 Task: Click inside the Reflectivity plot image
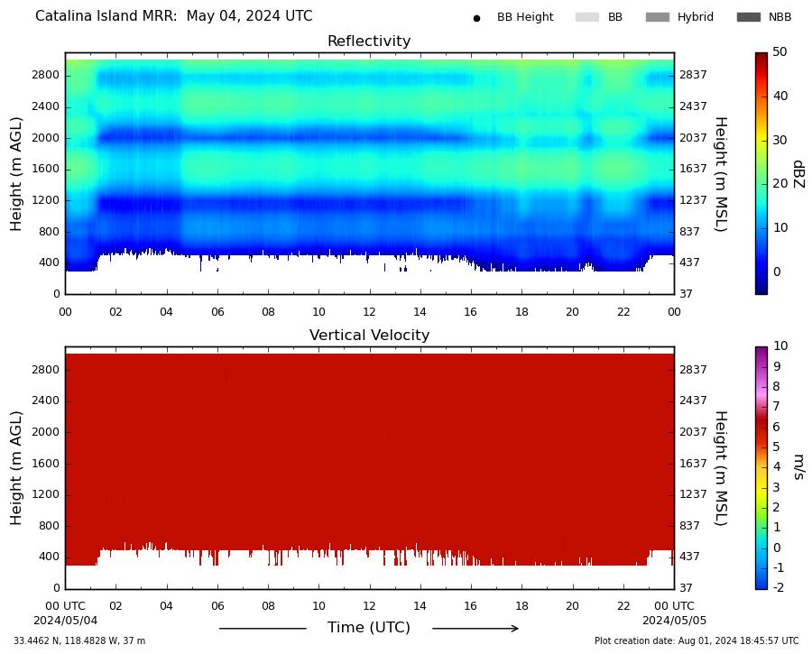point(370,173)
